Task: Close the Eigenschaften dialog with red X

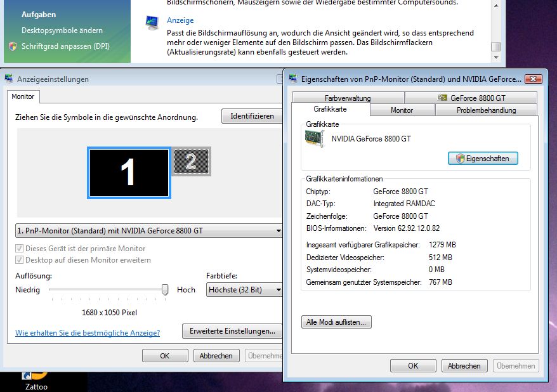Action: click(534, 79)
